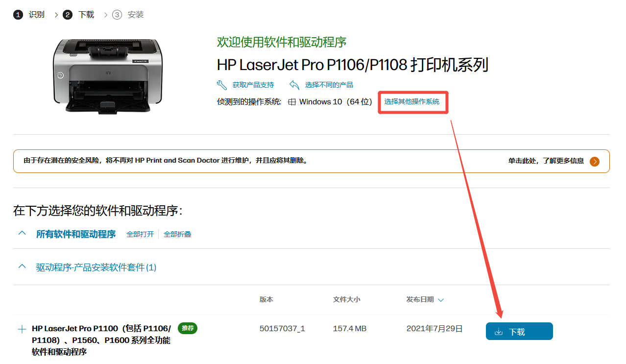Image resolution: width=626 pixels, height=364 pixels.
Task: Click the return arrow icon for different product
Action: (294, 85)
